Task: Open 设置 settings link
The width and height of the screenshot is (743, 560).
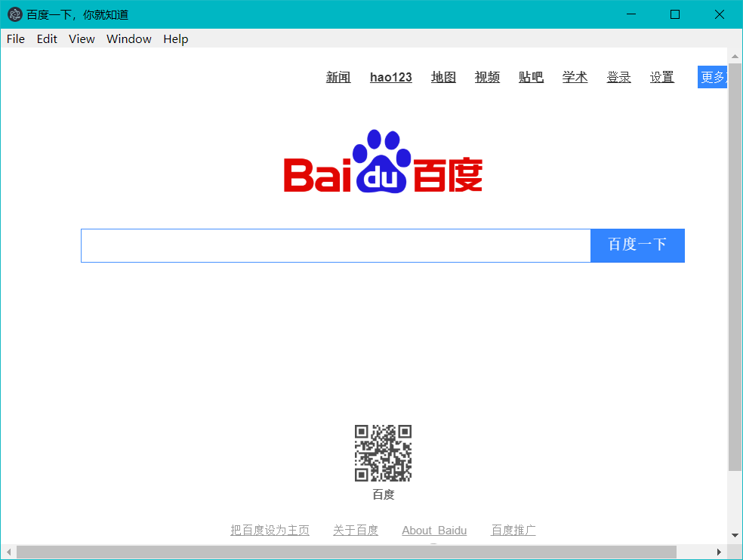Action: pyautogui.click(x=661, y=77)
